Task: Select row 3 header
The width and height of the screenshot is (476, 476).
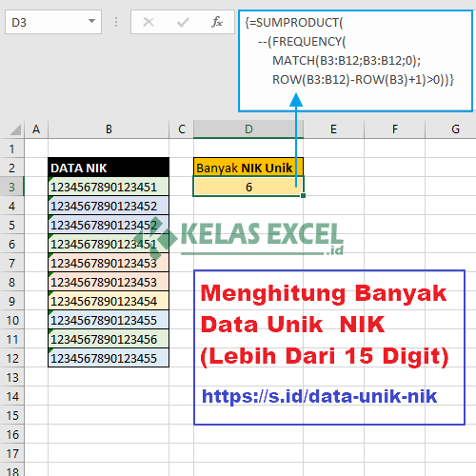Action: pyautogui.click(x=12, y=187)
